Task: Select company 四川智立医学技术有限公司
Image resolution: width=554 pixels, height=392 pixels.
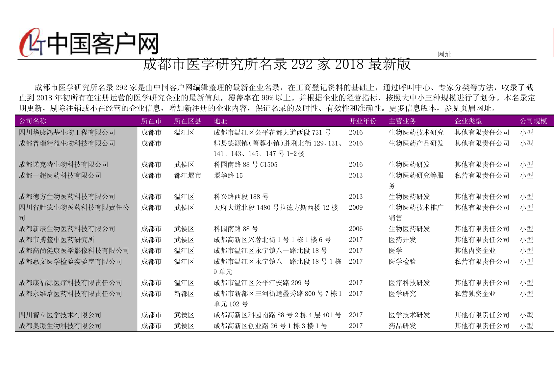Action: tap(60, 315)
